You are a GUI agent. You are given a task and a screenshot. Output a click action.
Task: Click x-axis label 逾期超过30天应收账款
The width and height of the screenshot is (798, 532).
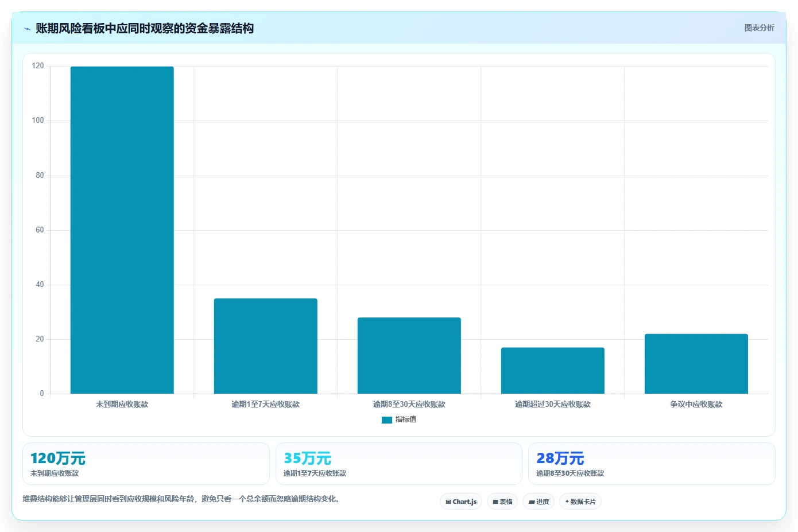point(553,405)
